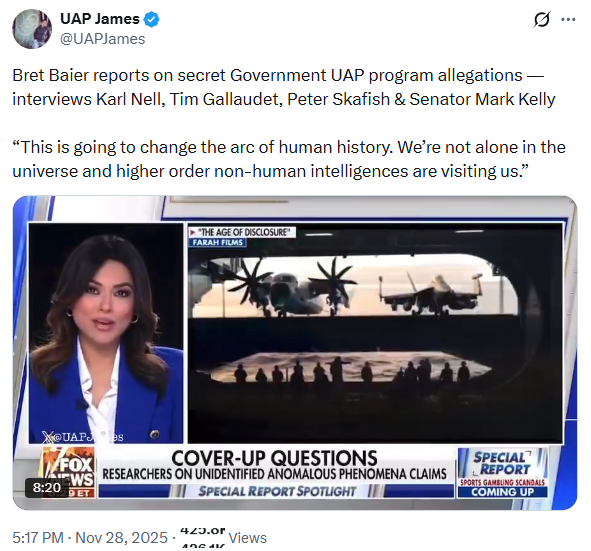
Task: Play the Fox News video thumbnail
Action: pos(295,353)
